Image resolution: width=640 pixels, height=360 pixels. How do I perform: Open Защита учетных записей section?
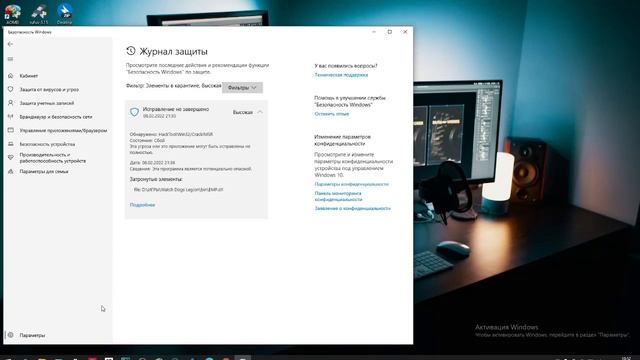pos(47,103)
